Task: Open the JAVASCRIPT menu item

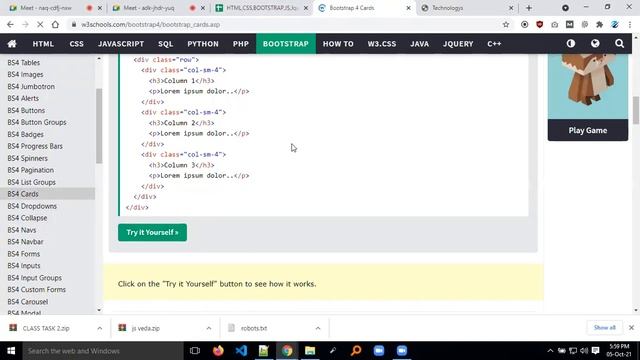Action: click(x=121, y=44)
